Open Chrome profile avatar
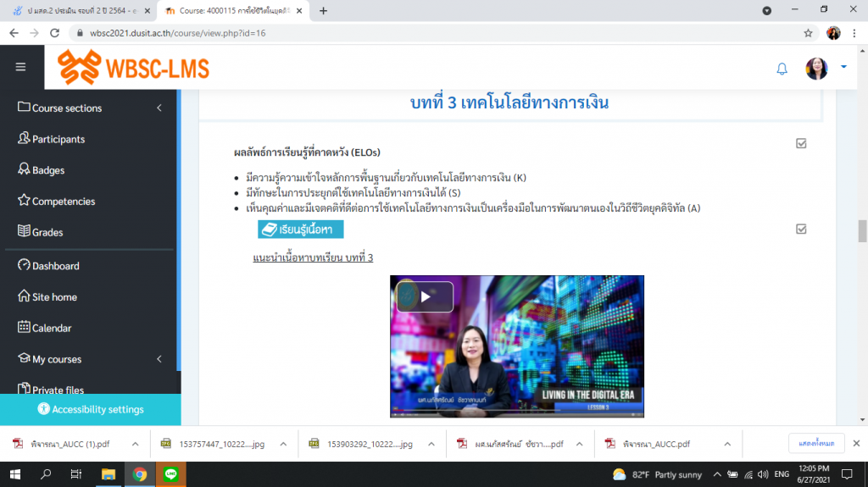The height and width of the screenshot is (487, 868). pos(833,33)
